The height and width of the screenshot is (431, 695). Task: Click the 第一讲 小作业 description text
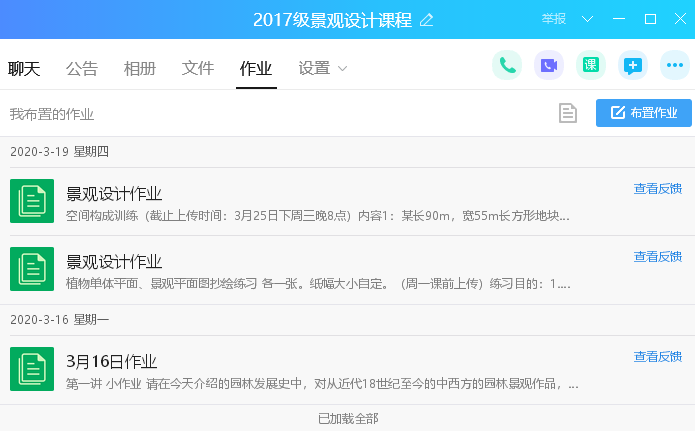click(322, 384)
